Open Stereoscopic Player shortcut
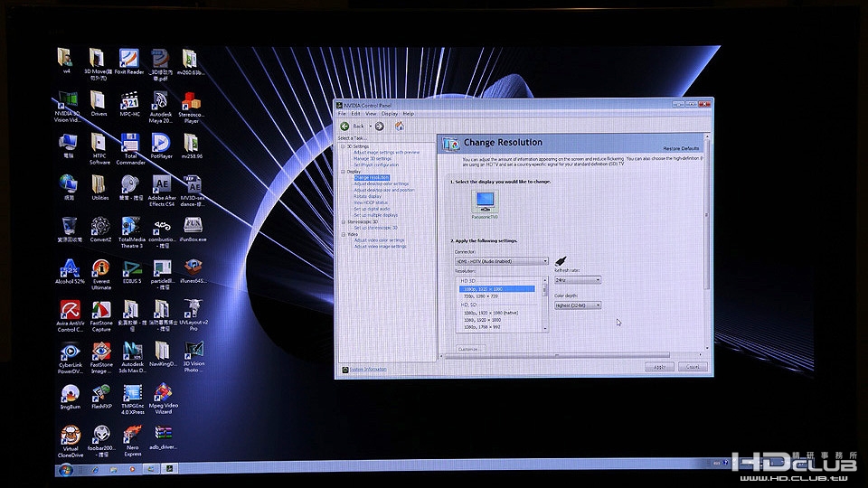The image size is (868, 488). tap(192, 108)
